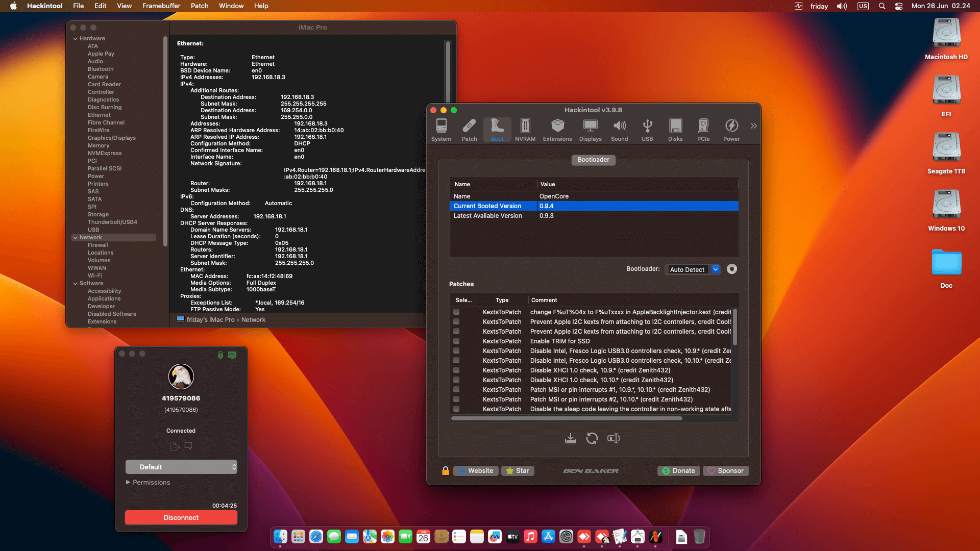Select Ethernet under the Hardware tree
The height and width of the screenshot is (551, 980).
99,115
